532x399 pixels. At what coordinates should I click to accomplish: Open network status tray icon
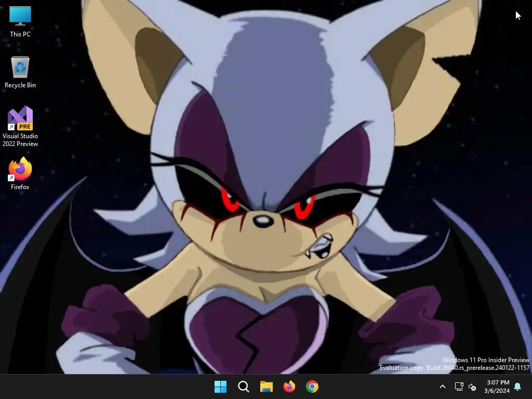(459, 387)
